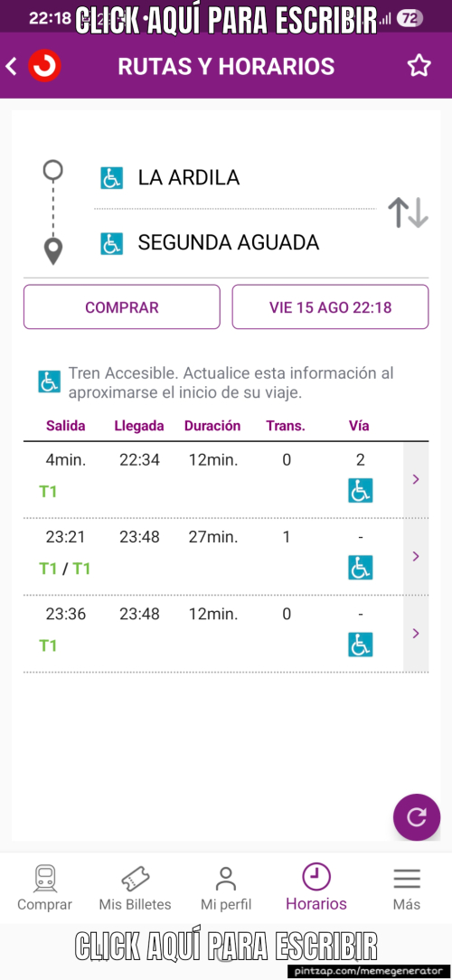This screenshot has height=980, width=452.
Task: Tap accessibility icon in 22:34 arrival row
Action: click(x=360, y=491)
